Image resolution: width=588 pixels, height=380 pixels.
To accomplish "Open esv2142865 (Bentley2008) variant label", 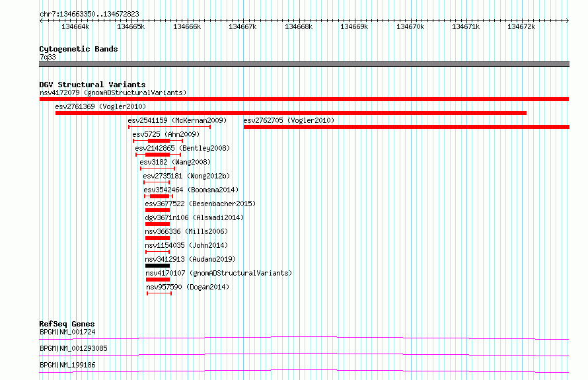I will pyautogui.click(x=182, y=148).
